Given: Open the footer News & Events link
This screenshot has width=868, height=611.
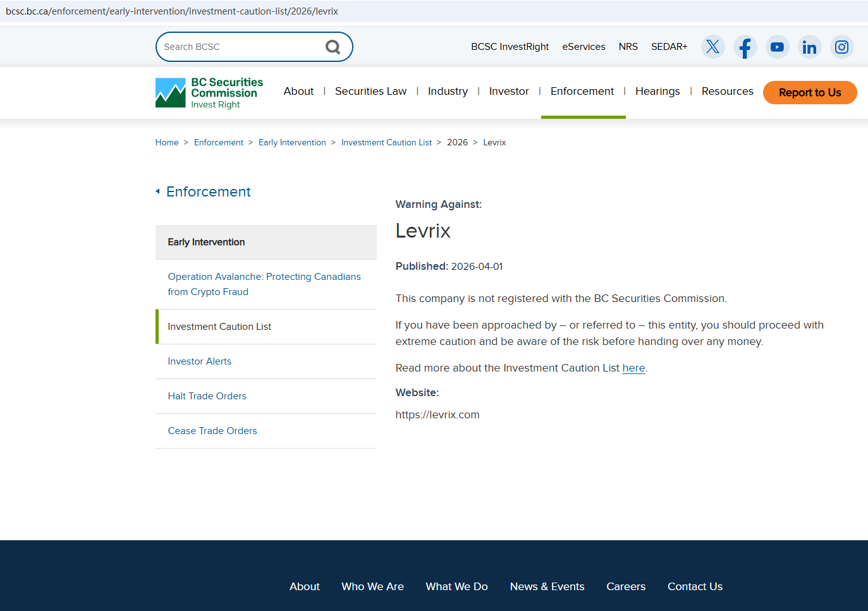Looking at the screenshot, I should click(x=547, y=586).
